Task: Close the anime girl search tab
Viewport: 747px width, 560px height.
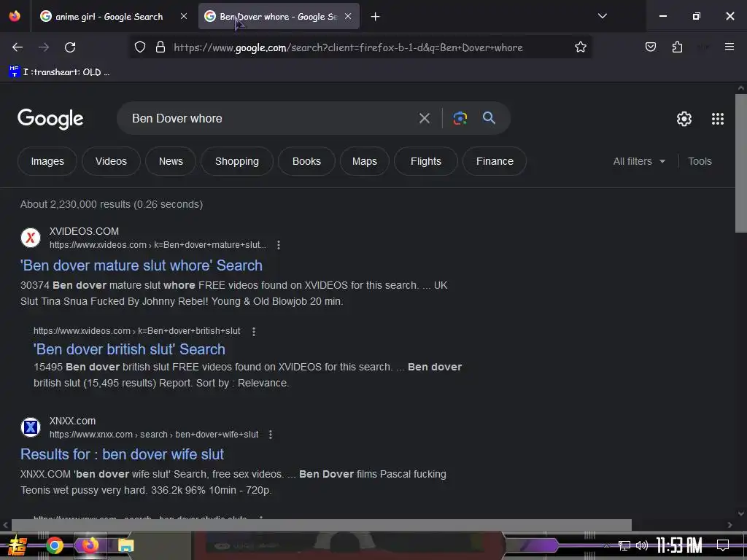Action: pyautogui.click(x=184, y=16)
